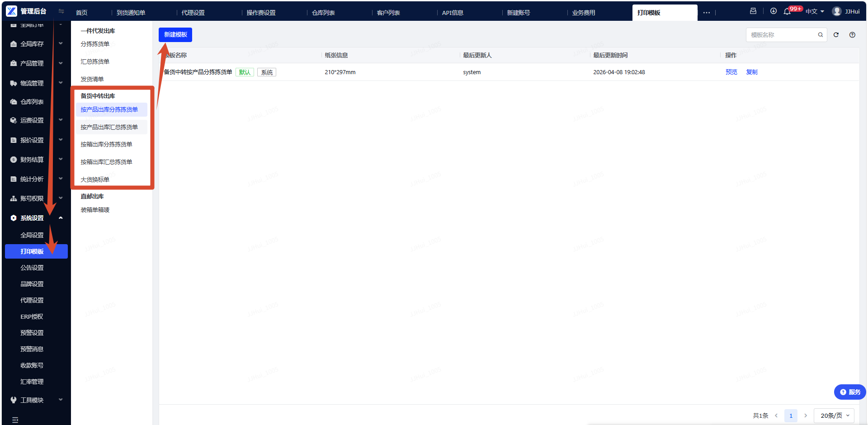This screenshot has height=425, width=868.
Task: Expand the 工具模块 menu chevron
Action: [x=61, y=400]
